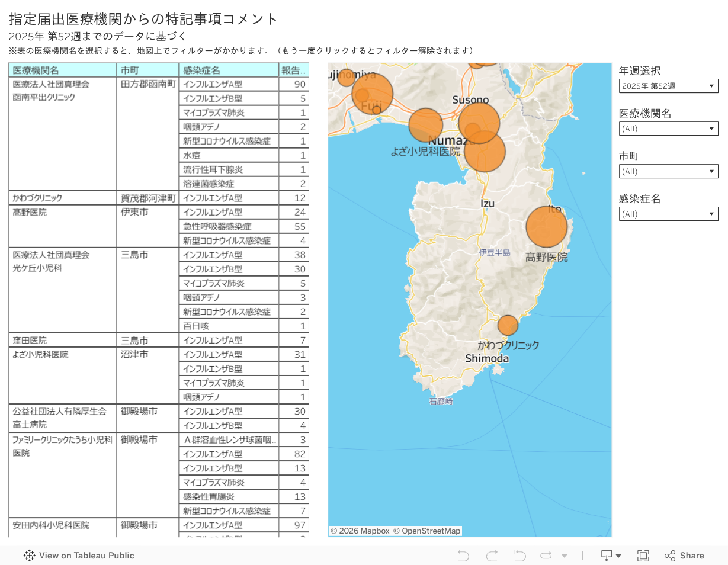
Task: Open the Download menu icon
Action: tap(611, 556)
